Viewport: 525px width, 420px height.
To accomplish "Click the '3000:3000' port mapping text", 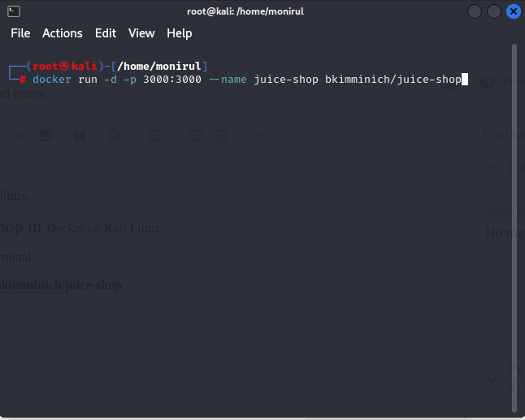I will 172,80.
